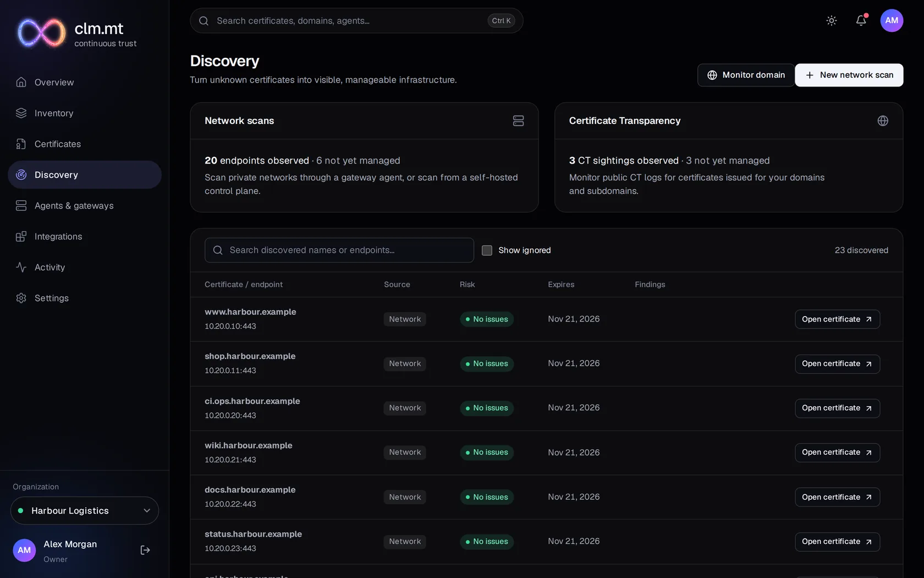Click the server icon on the Network scans card
This screenshot has width=924, height=578.
(x=518, y=121)
